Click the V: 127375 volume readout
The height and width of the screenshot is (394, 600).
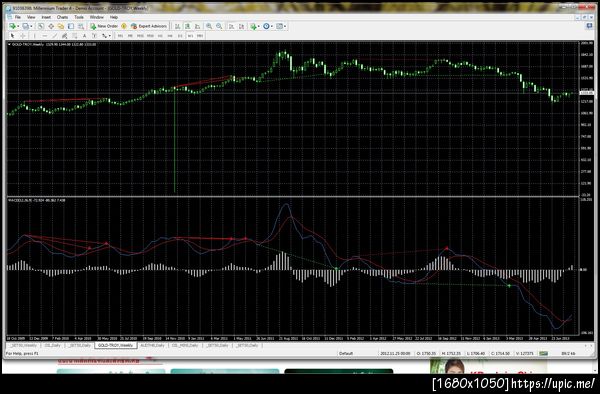[524, 353]
